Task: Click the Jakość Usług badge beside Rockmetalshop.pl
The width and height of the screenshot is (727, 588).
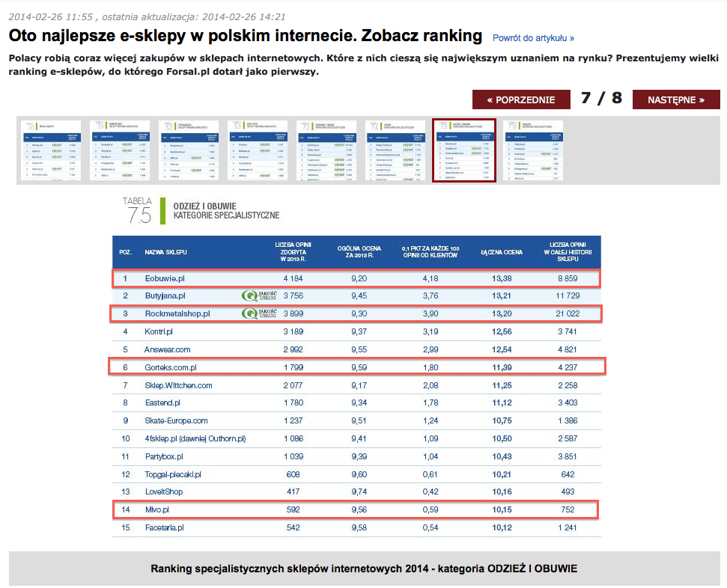Action: (x=259, y=313)
